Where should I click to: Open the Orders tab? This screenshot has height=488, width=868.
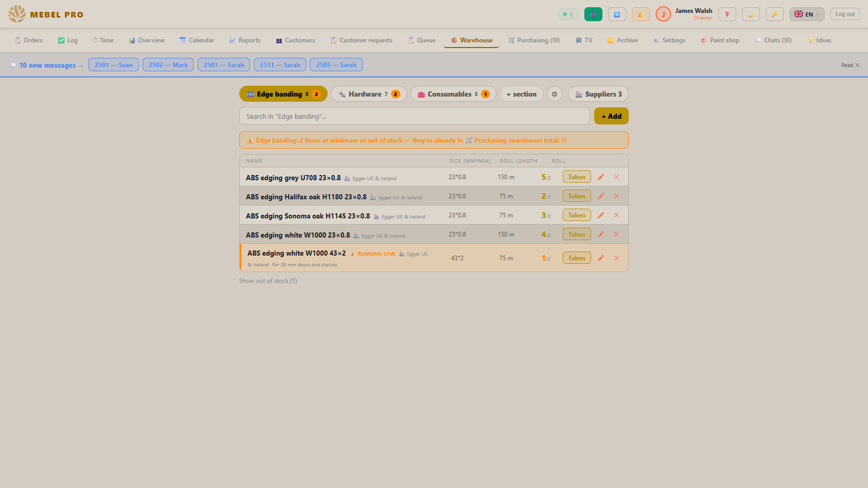29,40
